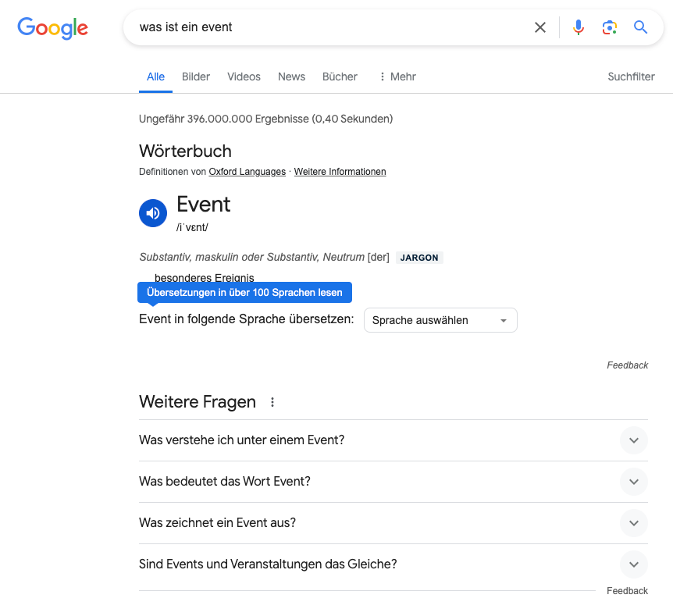Open Weitere Informationen about the dictionary
673x616 pixels.
click(340, 172)
